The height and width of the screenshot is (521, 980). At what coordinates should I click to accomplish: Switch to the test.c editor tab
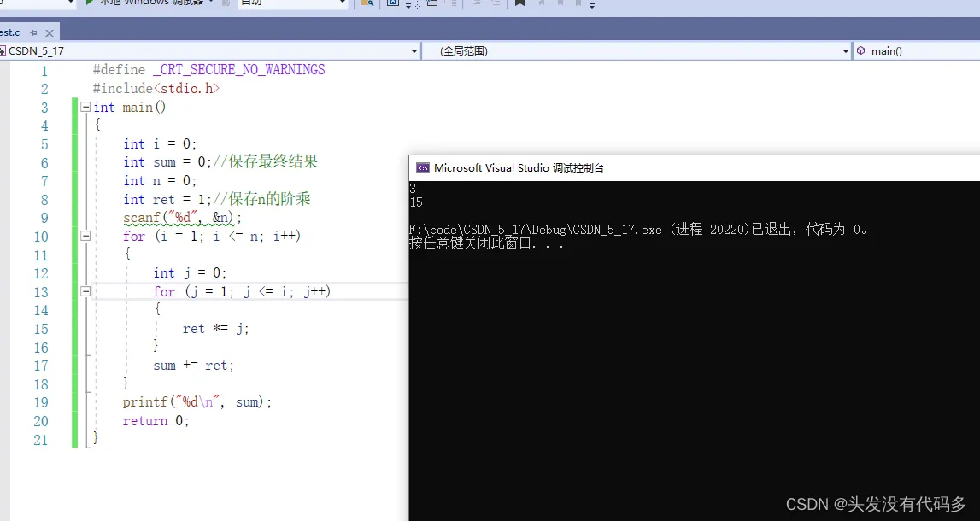(10, 32)
